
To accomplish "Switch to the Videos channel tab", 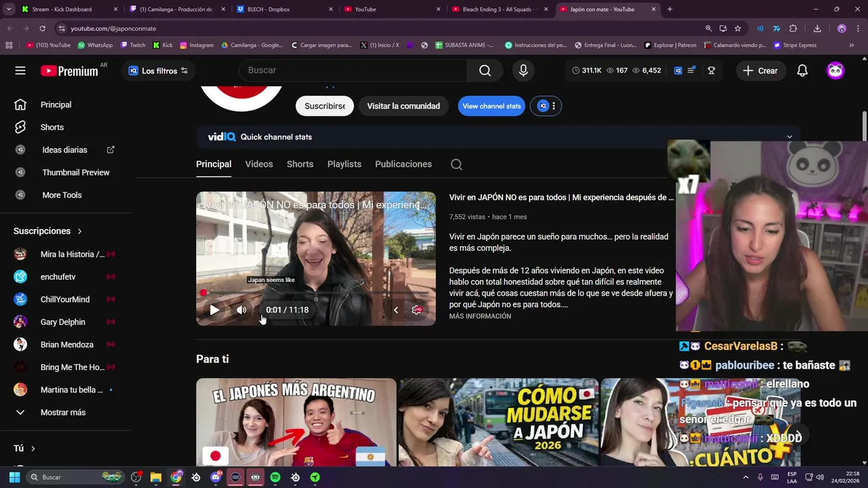I will pos(259,164).
